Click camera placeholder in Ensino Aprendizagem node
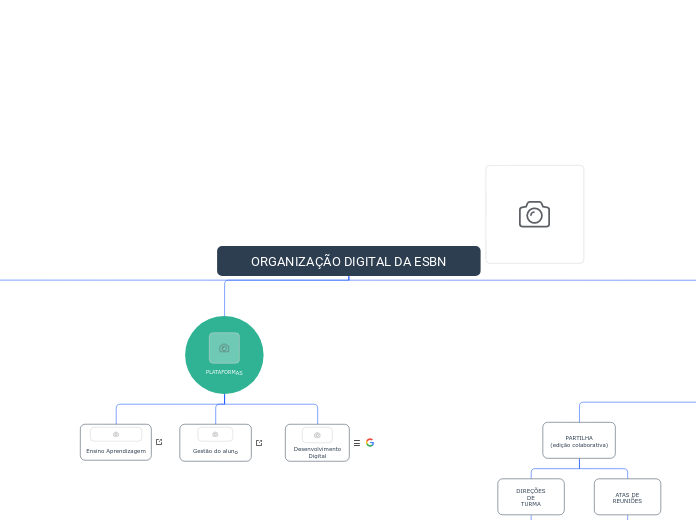 116,434
